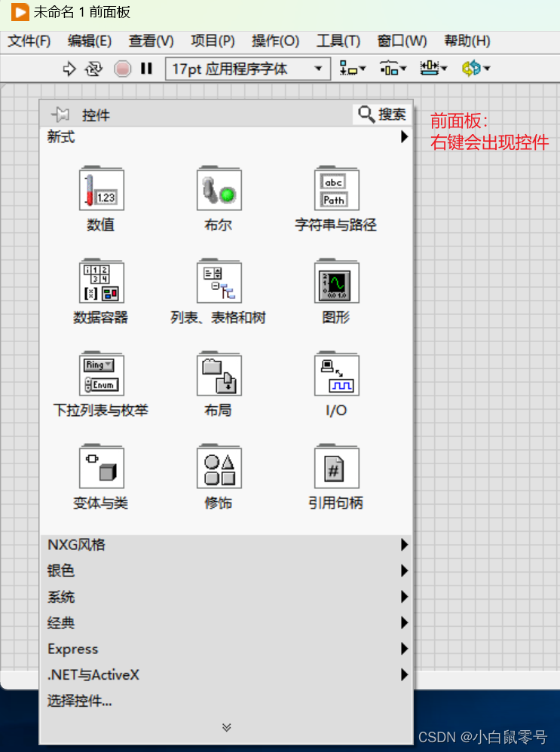Image resolution: width=560 pixels, height=752 pixels.
Task: Click the Pause toolbar button
Action: [x=146, y=69]
